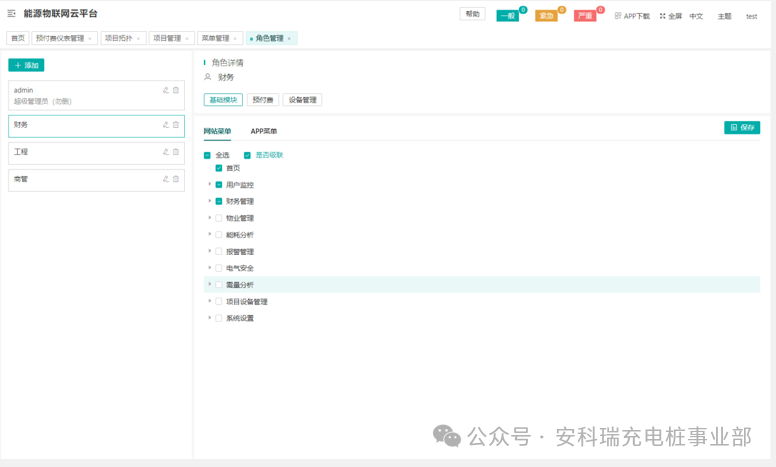Edit the 工程 role with pencil icon

coord(166,152)
